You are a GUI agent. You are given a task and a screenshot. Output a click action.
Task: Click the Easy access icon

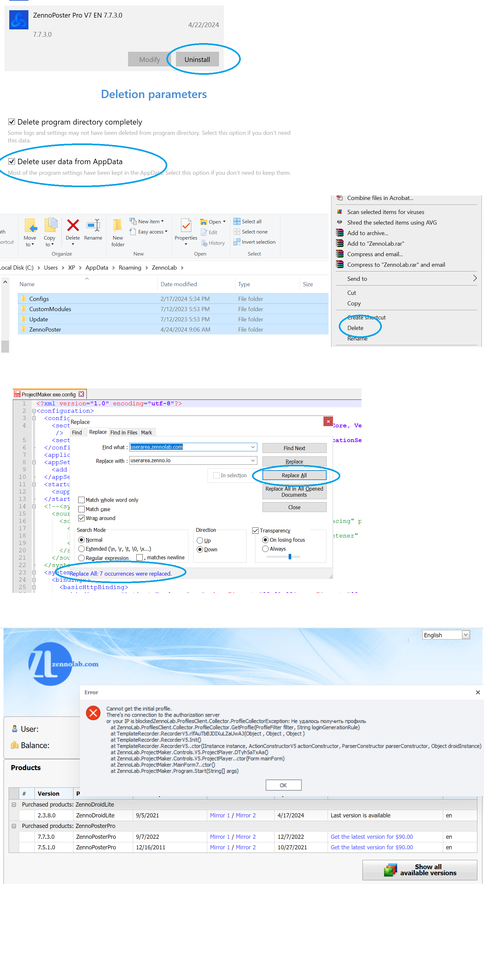133,231
